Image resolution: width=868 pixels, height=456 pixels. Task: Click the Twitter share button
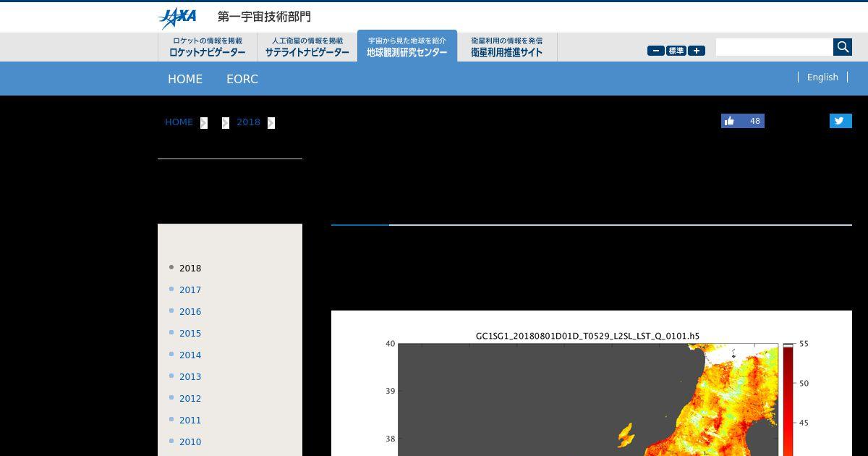(x=841, y=121)
